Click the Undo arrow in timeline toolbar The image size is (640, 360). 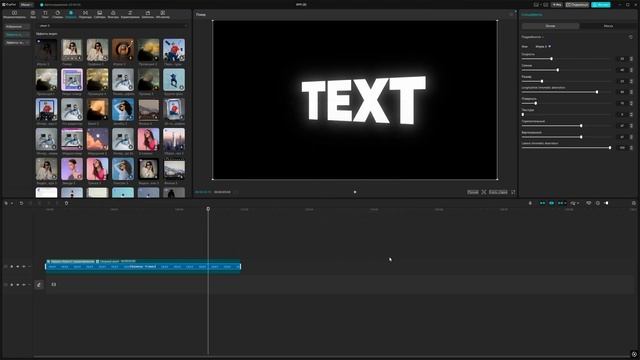coord(21,203)
